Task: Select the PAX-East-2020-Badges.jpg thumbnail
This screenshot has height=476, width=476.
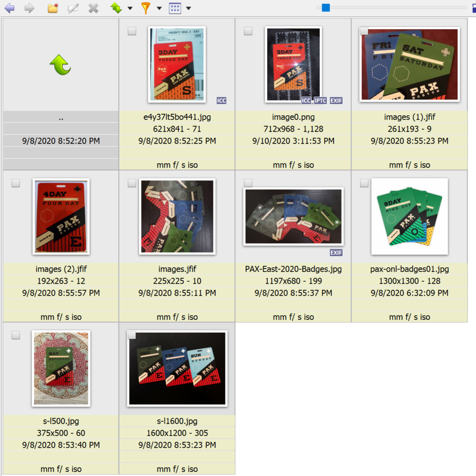Action: point(293,217)
